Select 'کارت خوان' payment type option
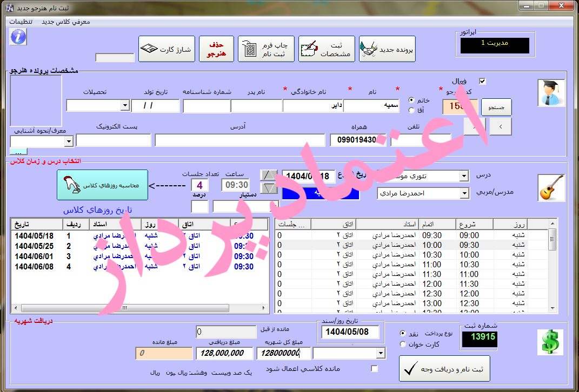Viewport: 579px width, 392px height. click(403, 344)
